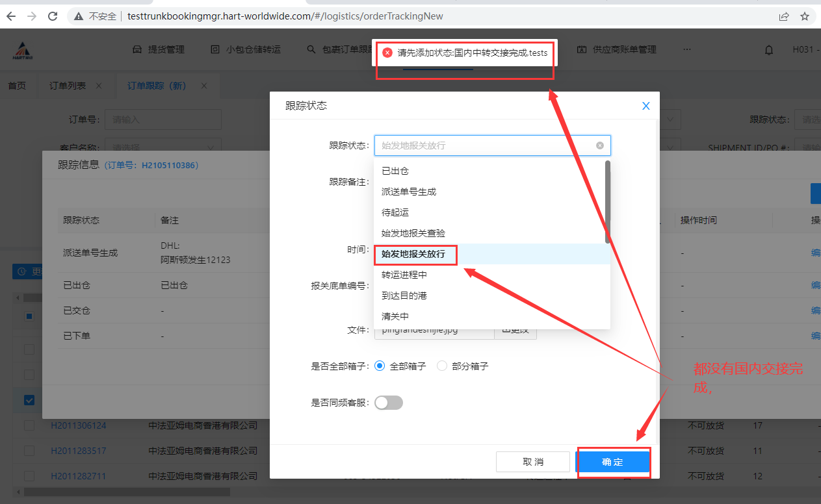Select the 部分箱子 radio button
The width and height of the screenshot is (821, 504).
[442, 366]
